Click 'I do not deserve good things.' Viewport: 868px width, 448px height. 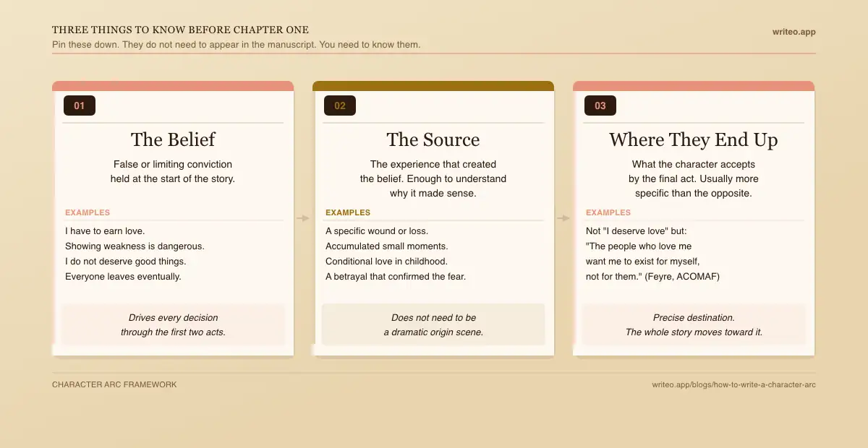pos(125,262)
